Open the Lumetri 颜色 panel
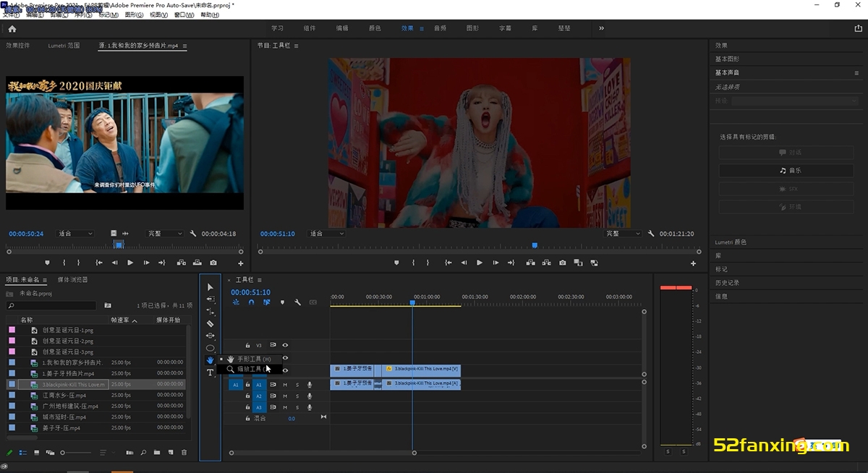The image size is (868, 473). click(731, 242)
